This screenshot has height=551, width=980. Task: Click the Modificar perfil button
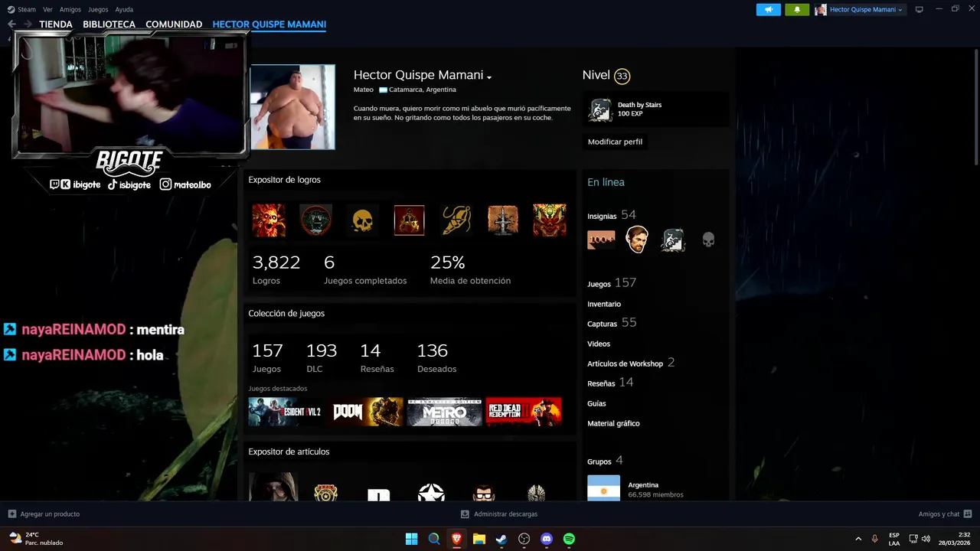(x=615, y=142)
